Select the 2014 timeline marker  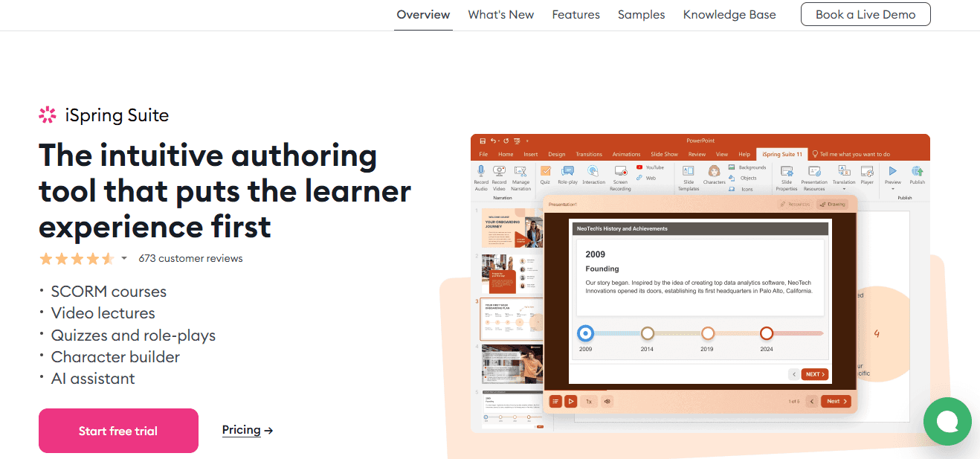coord(648,333)
